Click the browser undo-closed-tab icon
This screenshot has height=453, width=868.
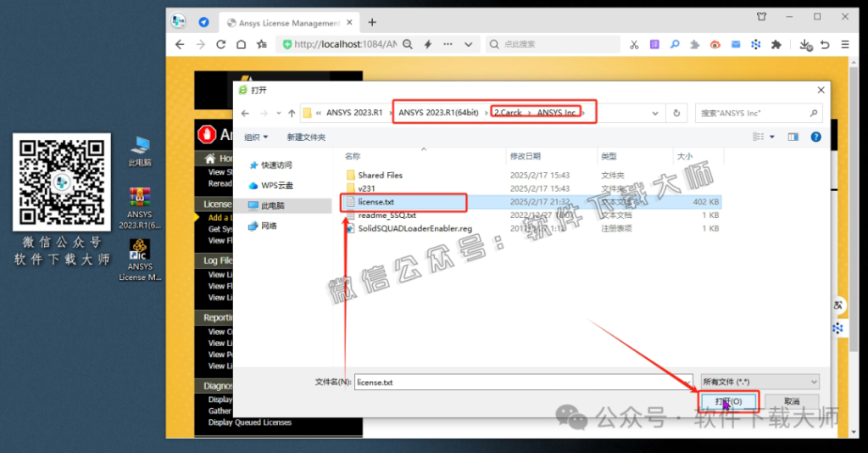coord(825,44)
